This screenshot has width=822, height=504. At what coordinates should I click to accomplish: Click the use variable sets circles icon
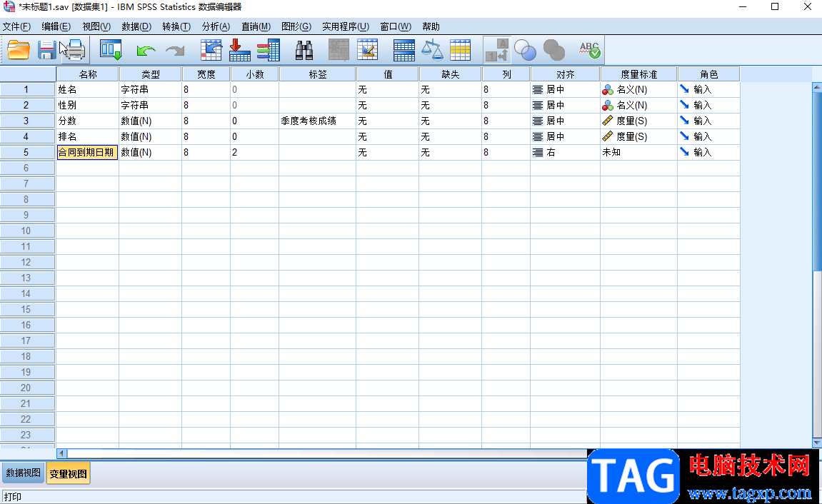coord(526,50)
